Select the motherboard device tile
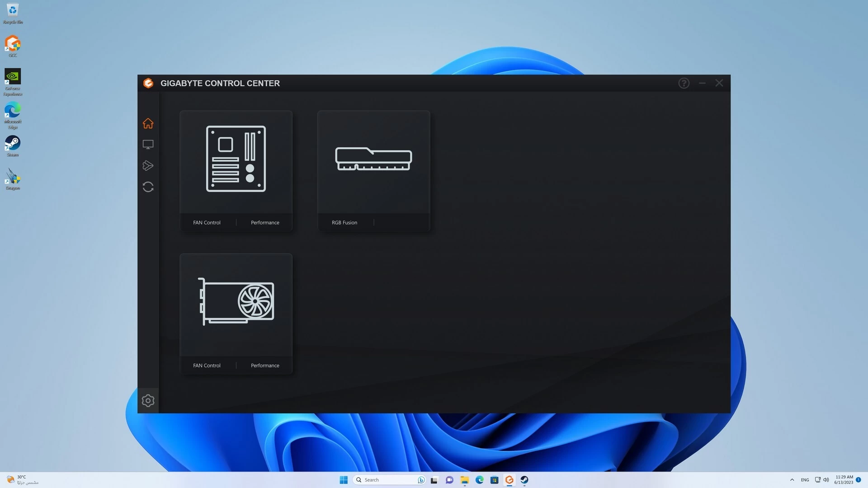 point(236,159)
